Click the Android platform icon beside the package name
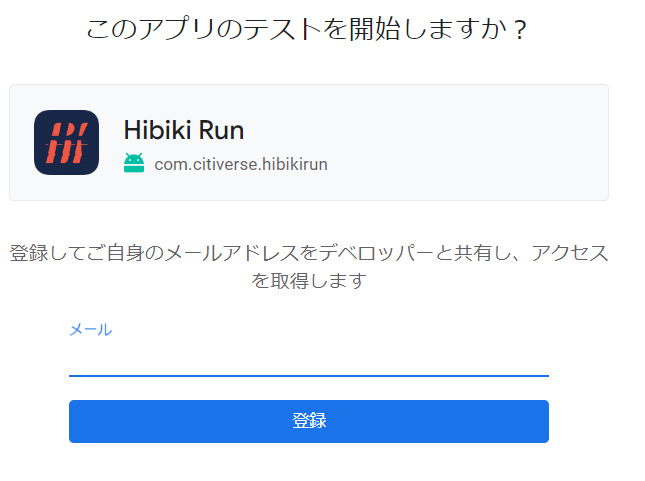 [x=134, y=163]
